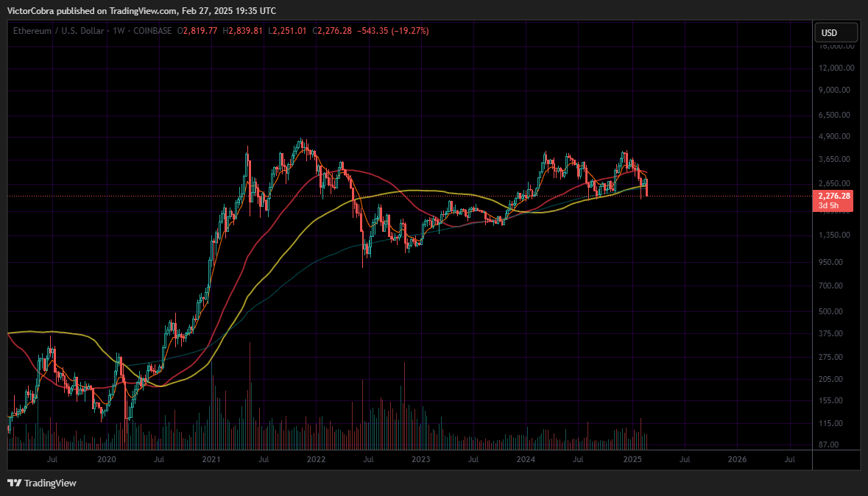868x496 pixels.
Task: Click the 2020 label on time axis
Action: 106,459
